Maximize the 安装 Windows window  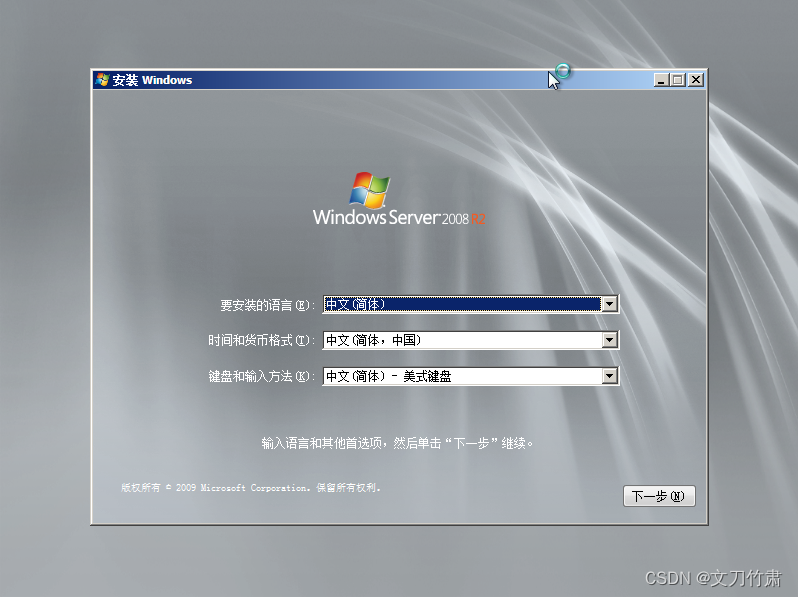coord(678,80)
